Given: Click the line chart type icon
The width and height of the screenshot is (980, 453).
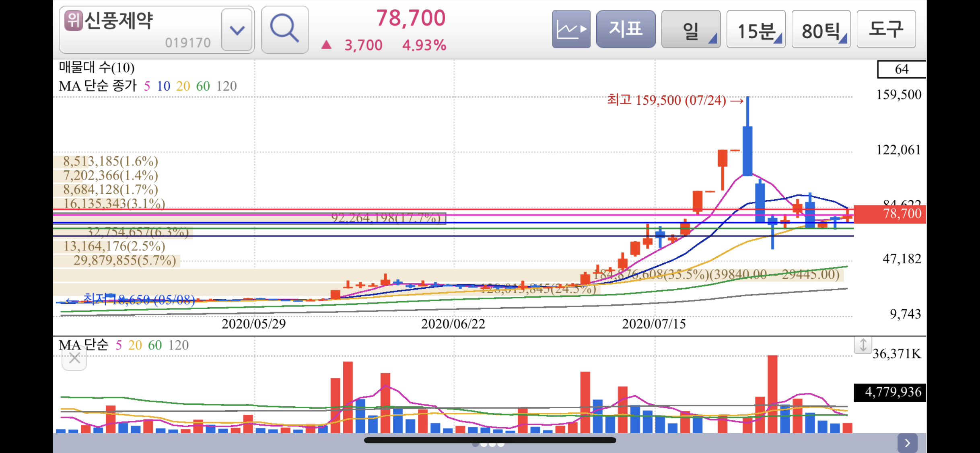Looking at the screenshot, I should pos(571,29).
